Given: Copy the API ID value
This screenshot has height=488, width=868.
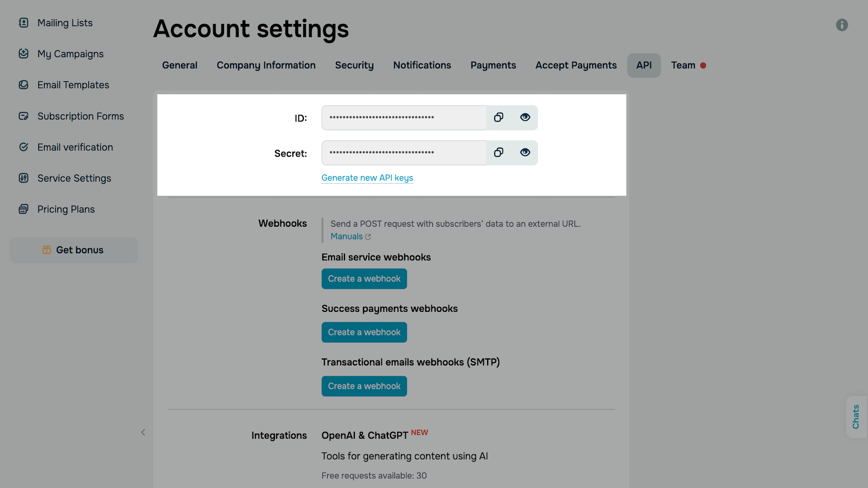Looking at the screenshot, I should [499, 118].
